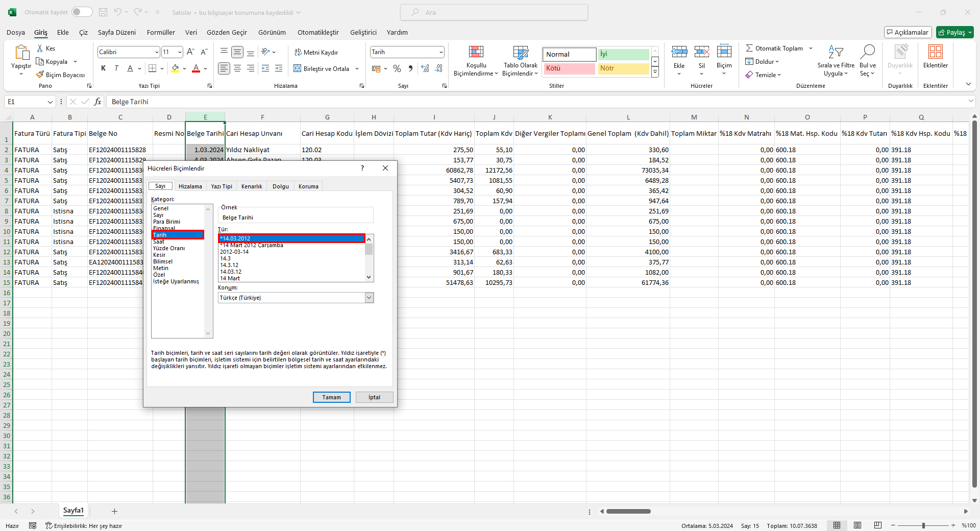The height and width of the screenshot is (531, 980).
Task: Click the decrease indent icon
Action: [x=265, y=68]
